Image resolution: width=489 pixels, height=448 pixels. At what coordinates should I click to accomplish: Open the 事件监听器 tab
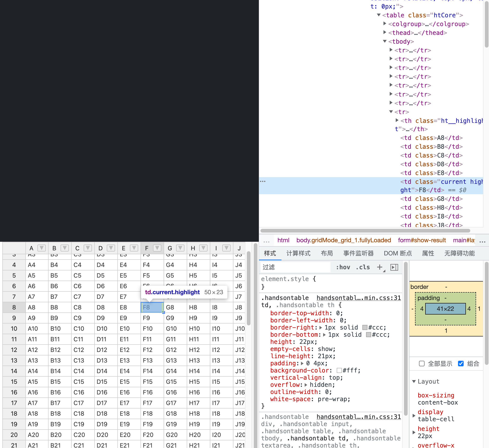pyautogui.click(x=358, y=253)
